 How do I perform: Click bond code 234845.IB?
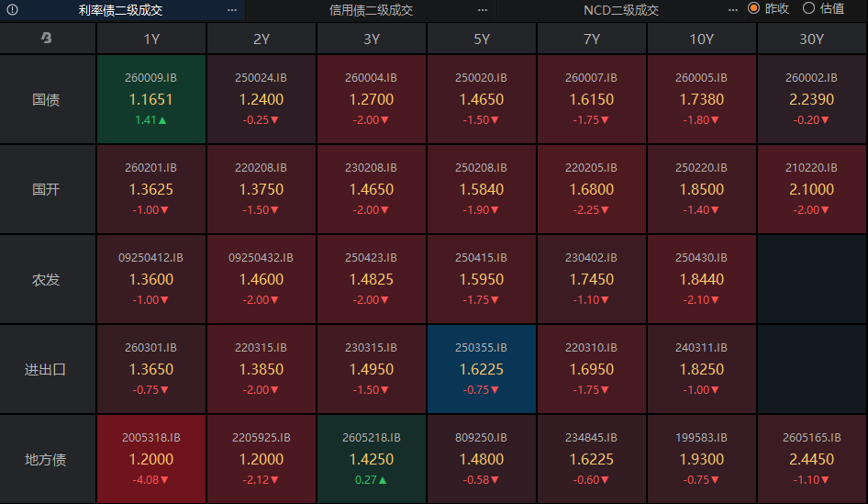(x=591, y=438)
